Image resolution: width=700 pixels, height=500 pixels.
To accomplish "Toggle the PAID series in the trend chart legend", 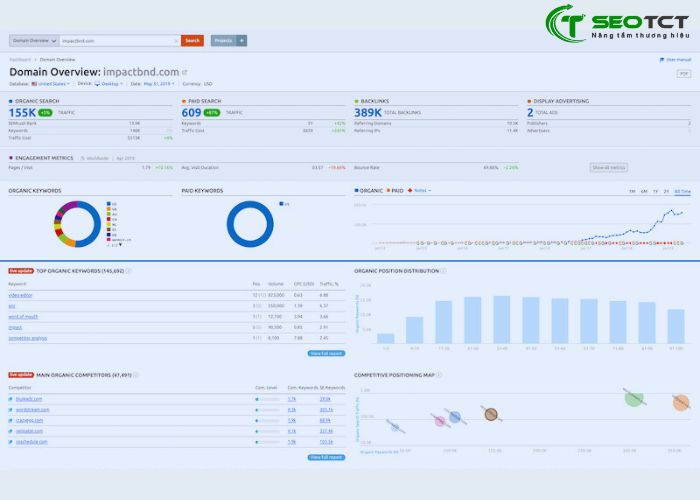I will pyautogui.click(x=395, y=191).
